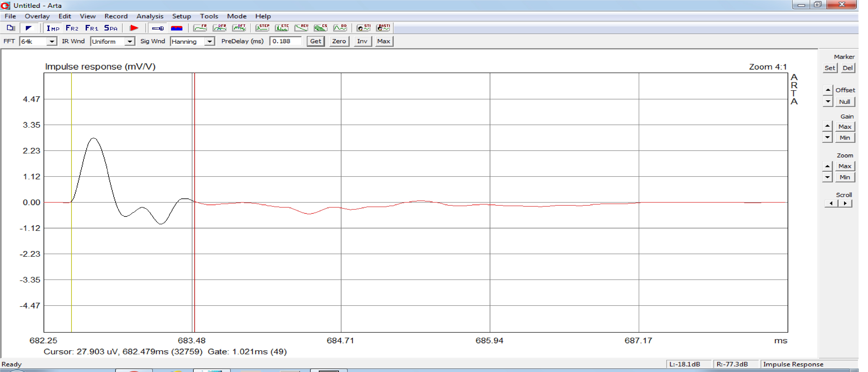Click the 2FR dual frequency response icon
This screenshot has height=372, width=868.
(220, 28)
